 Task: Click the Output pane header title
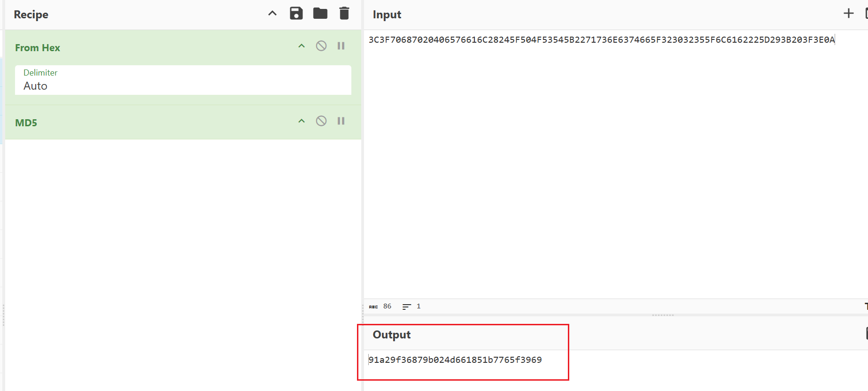(391, 335)
